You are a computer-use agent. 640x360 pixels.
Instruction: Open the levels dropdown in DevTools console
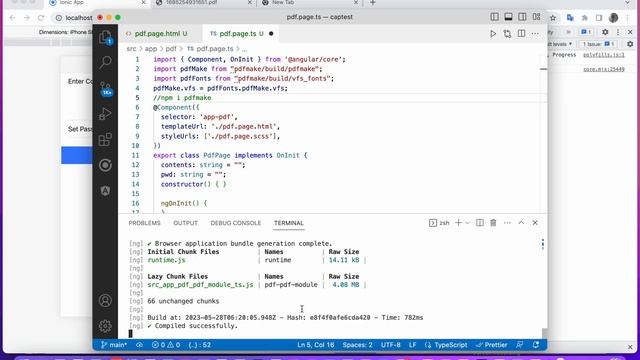[x=560, y=44]
